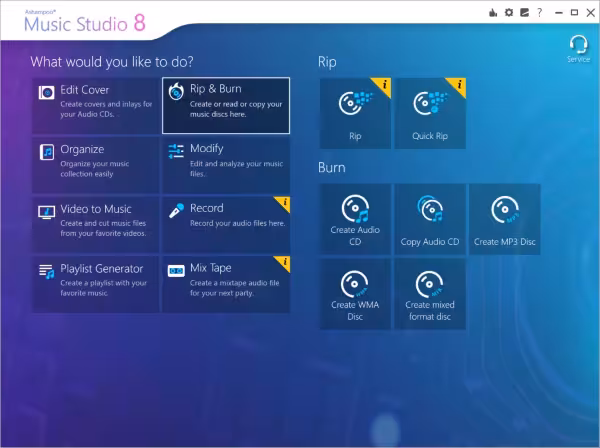Click the skin/news icon beside the gear

coord(524,13)
